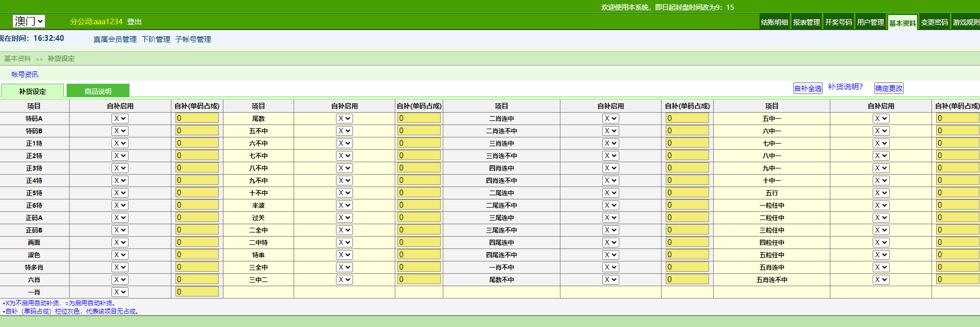Navigate to 子帐号管理

[x=193, y=39]
